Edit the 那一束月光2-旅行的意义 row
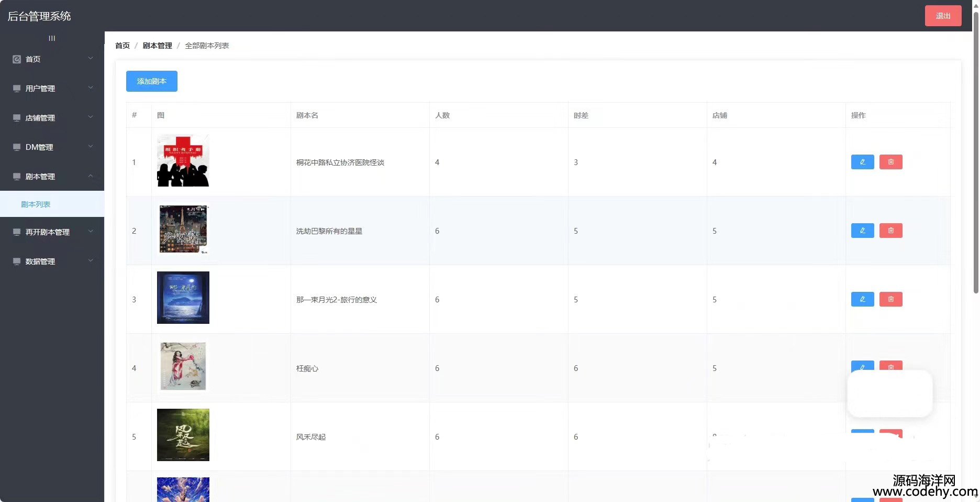 point(862,299)
